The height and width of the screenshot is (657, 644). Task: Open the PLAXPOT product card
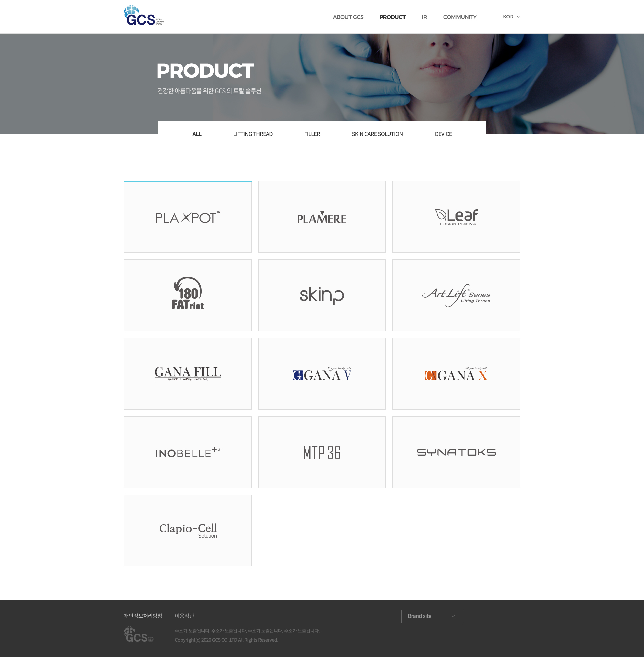click(x=188, y=217)
